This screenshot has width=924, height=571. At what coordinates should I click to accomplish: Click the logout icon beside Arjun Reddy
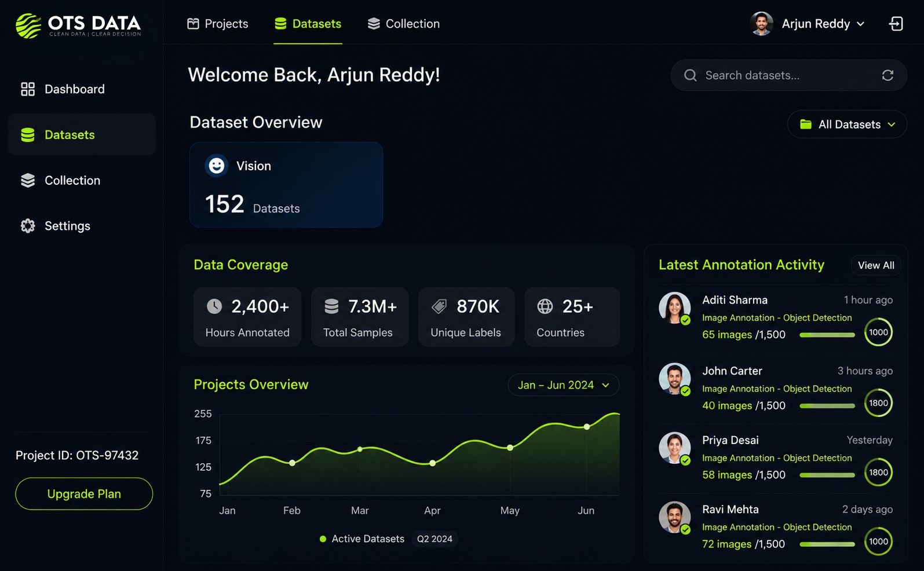pos(896,24)
